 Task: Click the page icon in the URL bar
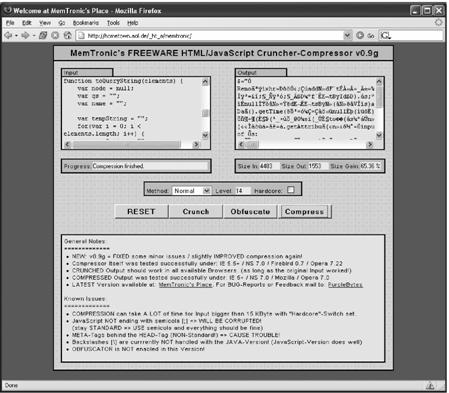point(81,36)
